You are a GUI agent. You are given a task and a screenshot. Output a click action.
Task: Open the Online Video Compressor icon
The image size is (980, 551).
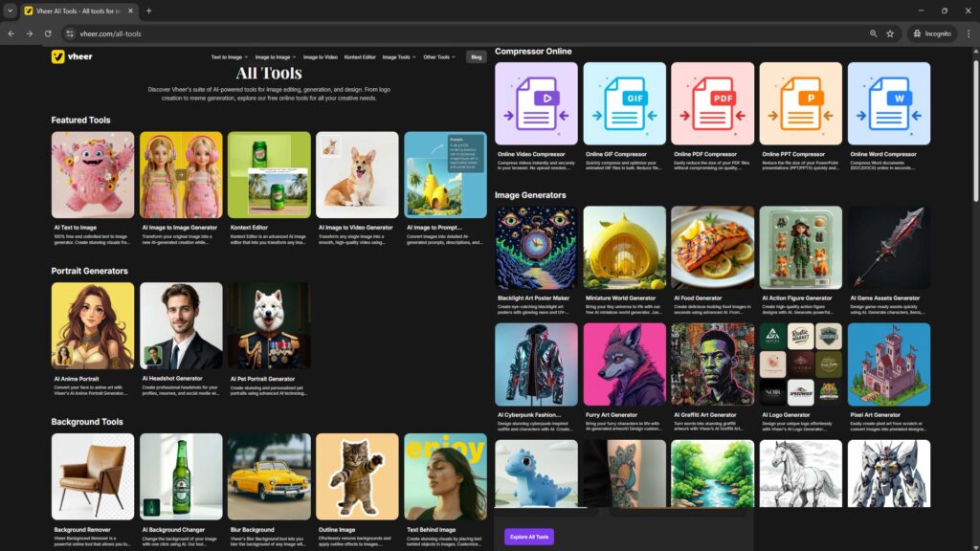[x=536, y=103]
